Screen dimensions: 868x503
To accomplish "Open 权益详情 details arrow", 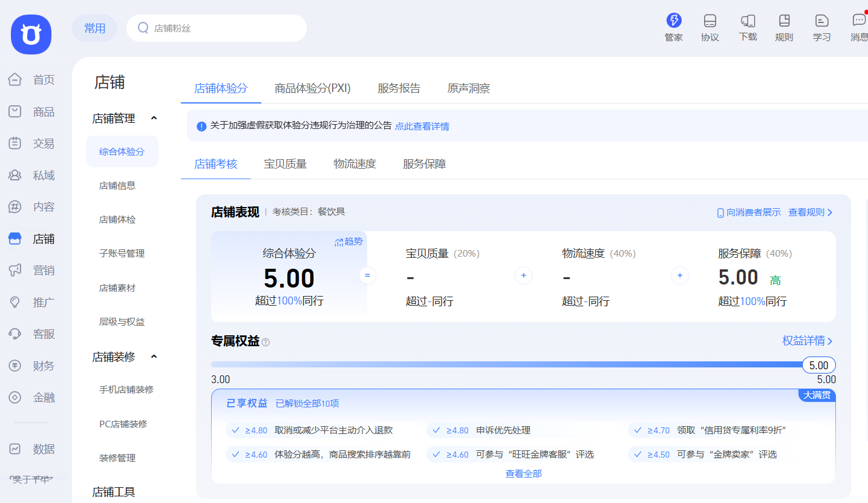I will [808, 341].
